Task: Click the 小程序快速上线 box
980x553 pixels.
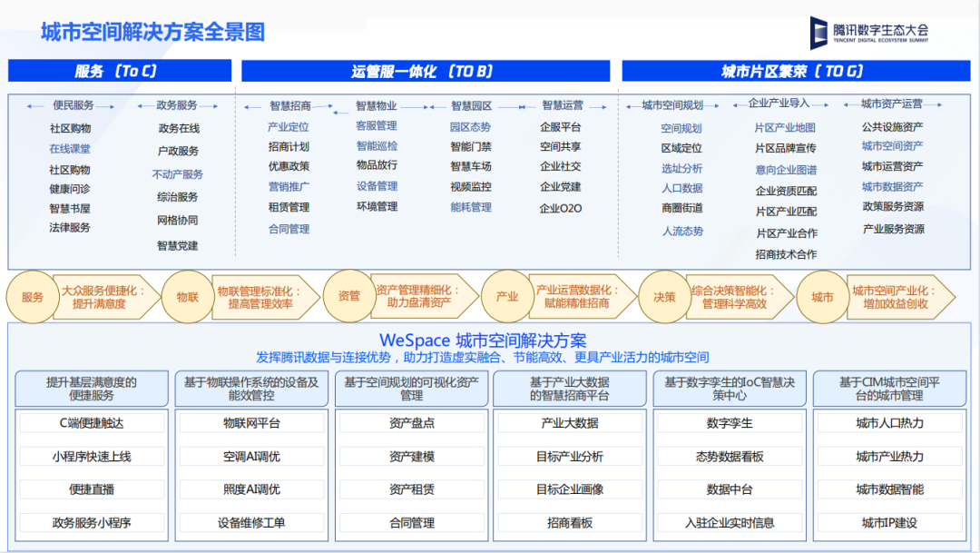Action: [92, 457]
